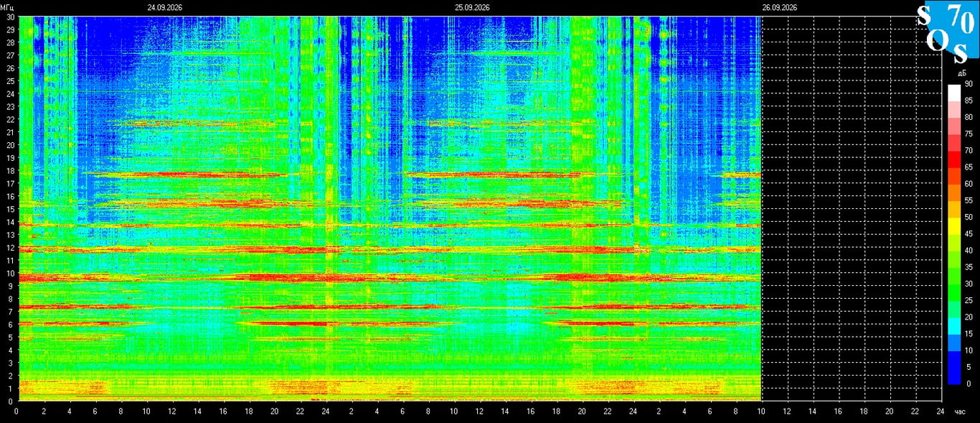The image size is (980, 423).
Task: Click hour 16 tick under the 26.09.2026 span
Action: click(838, 412)
